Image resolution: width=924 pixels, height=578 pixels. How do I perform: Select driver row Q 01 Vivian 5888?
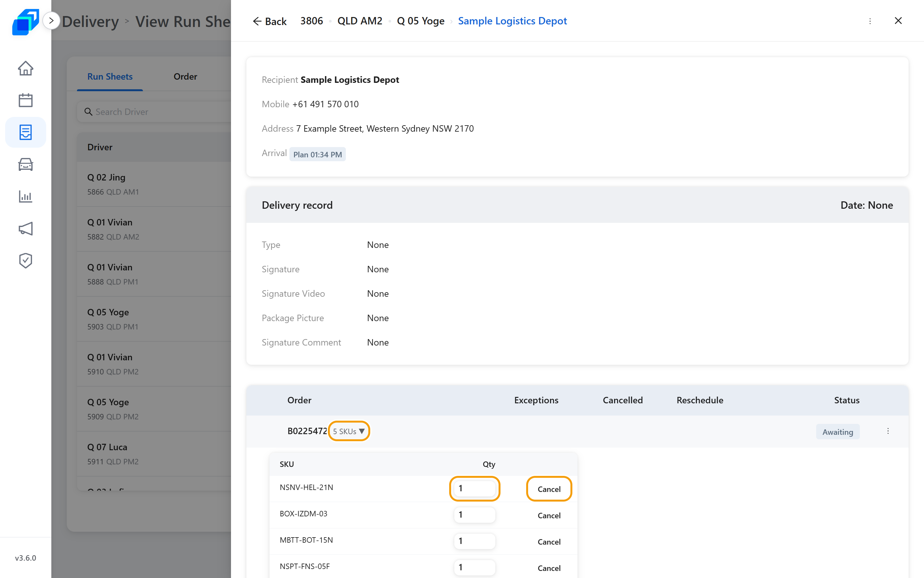click(x=154, y=274)
